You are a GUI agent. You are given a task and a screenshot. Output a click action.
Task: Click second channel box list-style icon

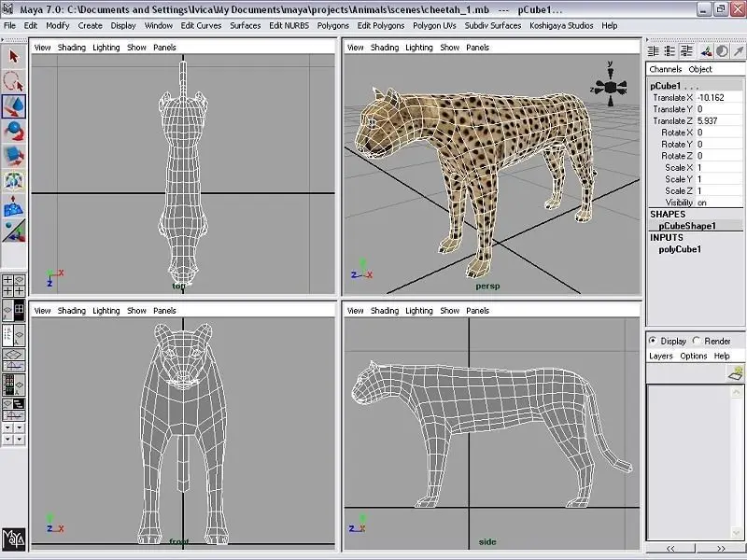669,51
